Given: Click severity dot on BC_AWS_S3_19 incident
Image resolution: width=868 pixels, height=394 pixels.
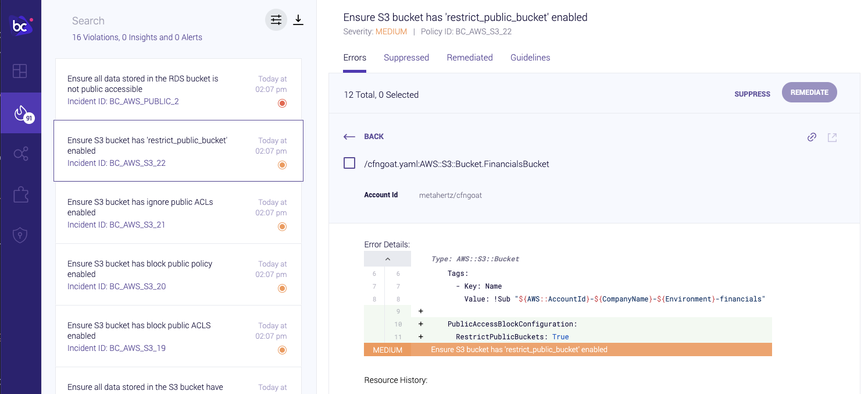Looking at the screenshot, I should 282,350.
